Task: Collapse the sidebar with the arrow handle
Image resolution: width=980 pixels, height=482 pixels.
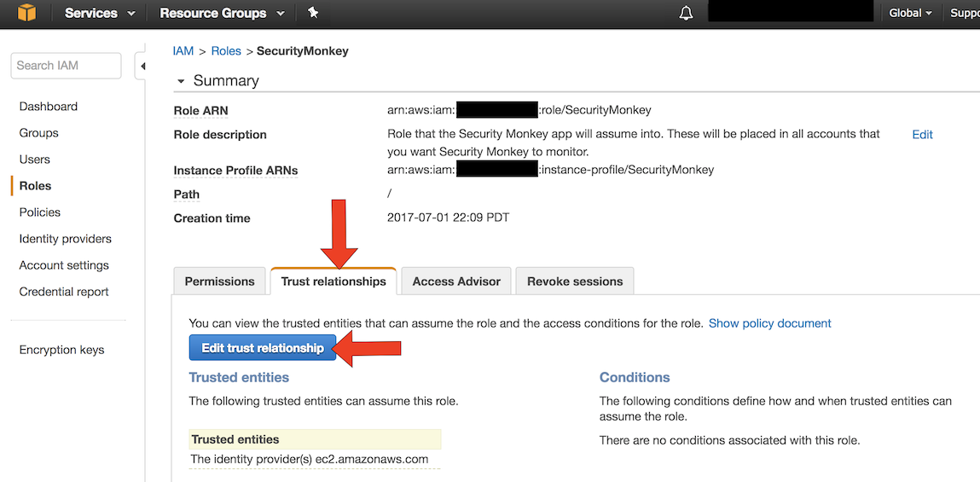Action: [142, 66]
